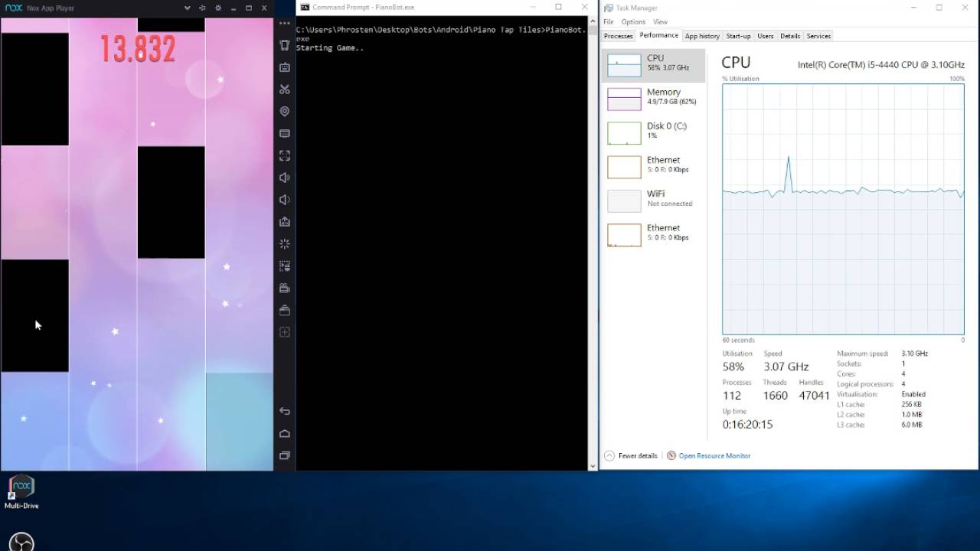The image size is (980, 551).
Task: Select CPU in the performance sidebar
Action: 653,65
